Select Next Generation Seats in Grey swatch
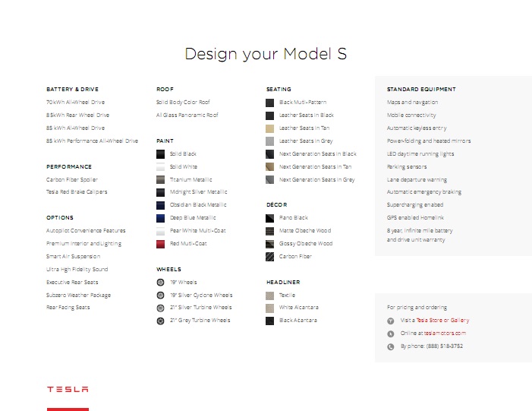 pyautogui.click(x=269, y=180)
